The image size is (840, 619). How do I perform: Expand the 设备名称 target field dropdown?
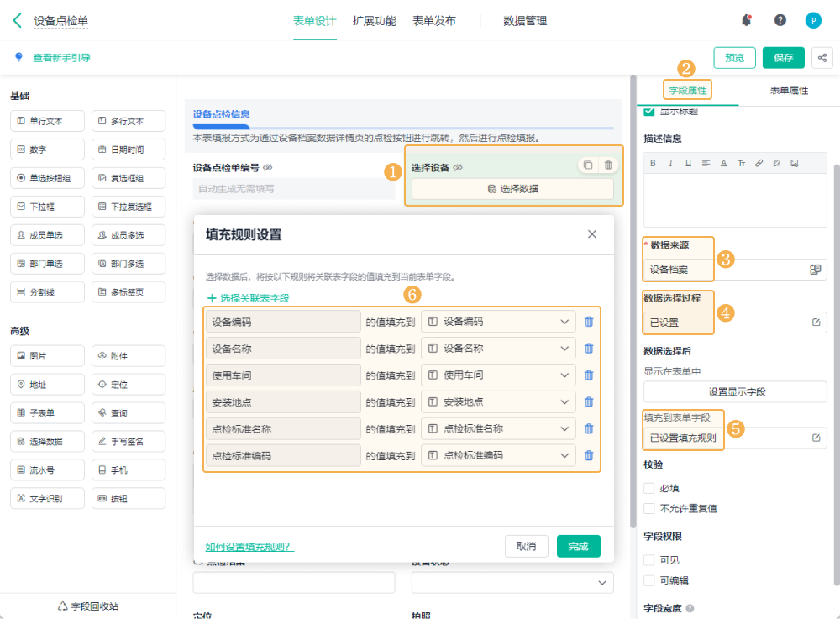point(564,349)
